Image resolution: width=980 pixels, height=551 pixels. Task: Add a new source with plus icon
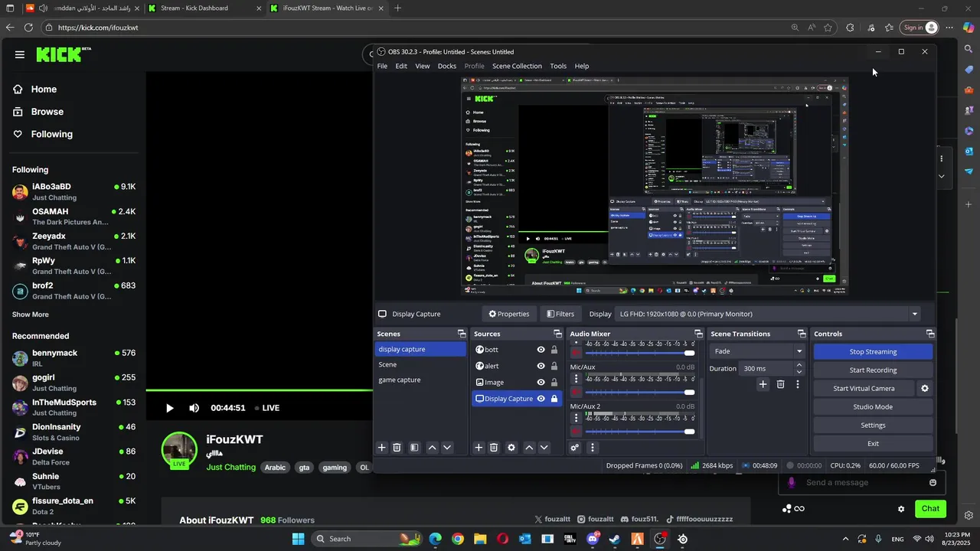479,448
